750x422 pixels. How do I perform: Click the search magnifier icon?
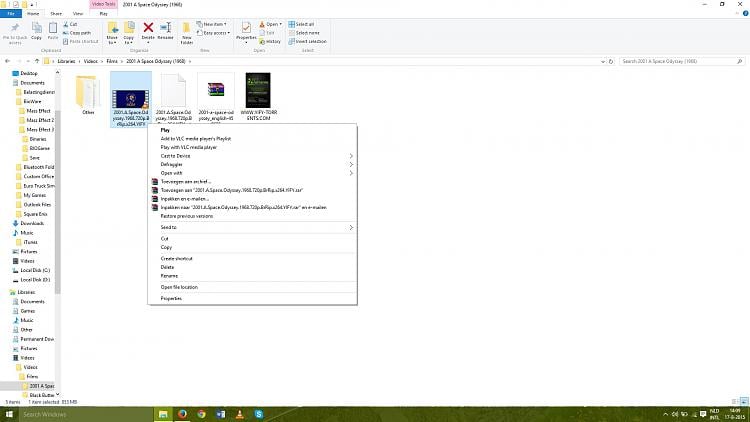[x=739, y=61]
